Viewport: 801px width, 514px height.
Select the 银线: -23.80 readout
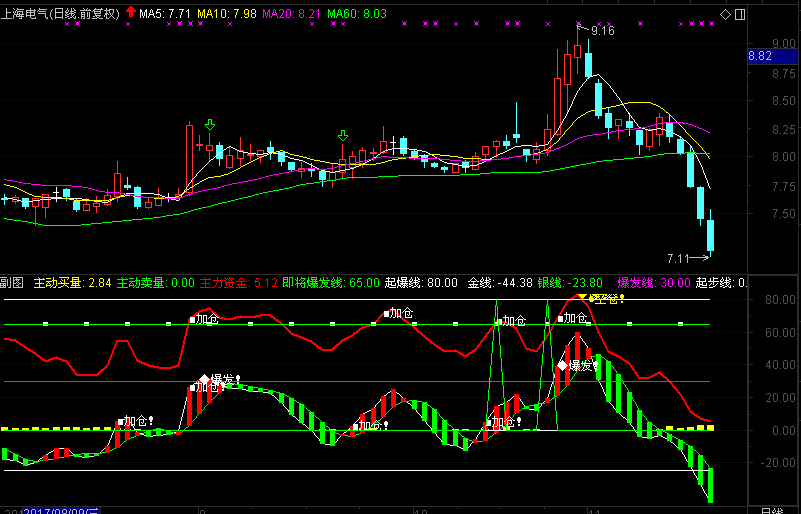coord(570,283)
